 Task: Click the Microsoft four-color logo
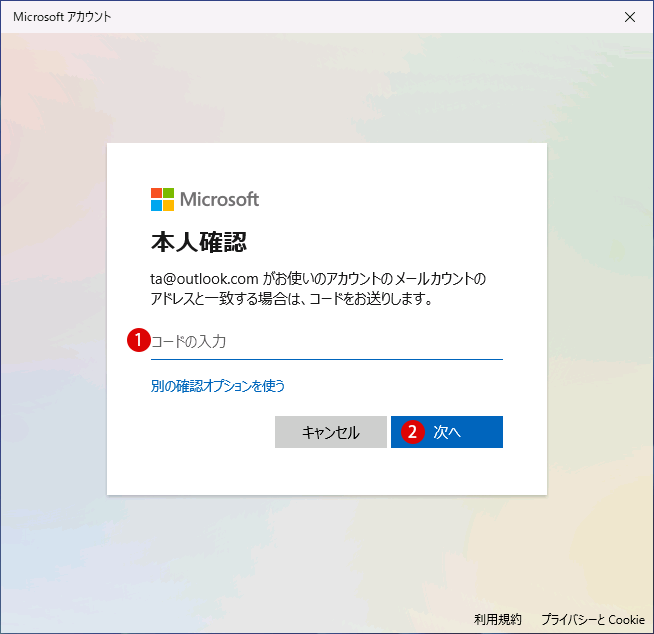pyautogui.click(x=162, y=199)
